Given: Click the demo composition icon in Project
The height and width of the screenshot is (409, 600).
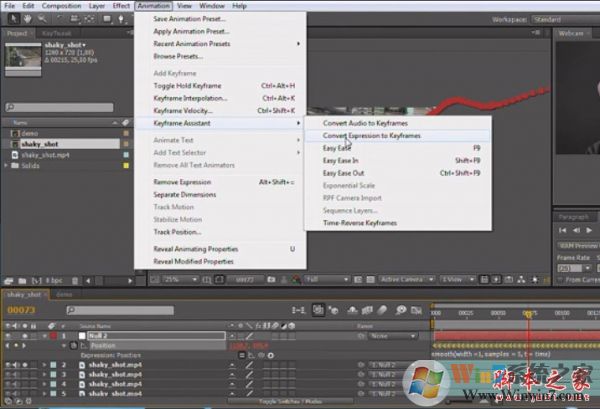Looking at the screenshot, I should coord(14,132).
